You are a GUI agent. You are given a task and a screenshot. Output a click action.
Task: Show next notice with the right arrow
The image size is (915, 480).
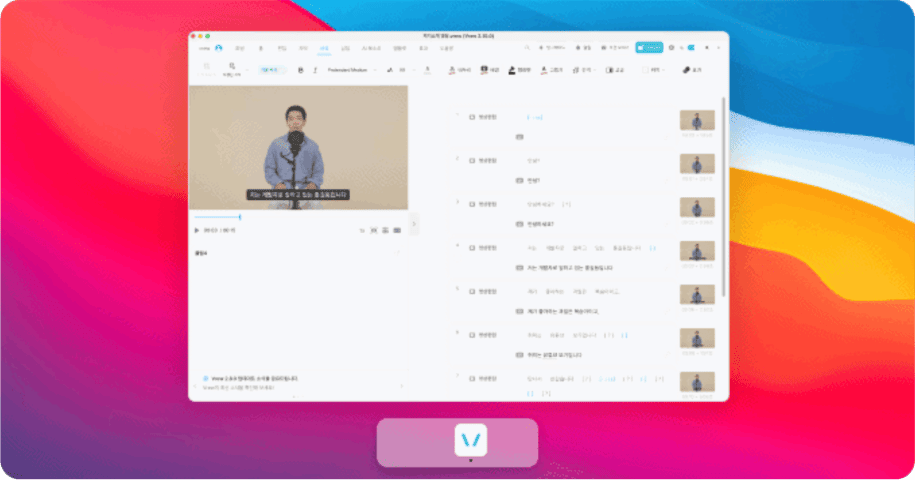point(401,386)
